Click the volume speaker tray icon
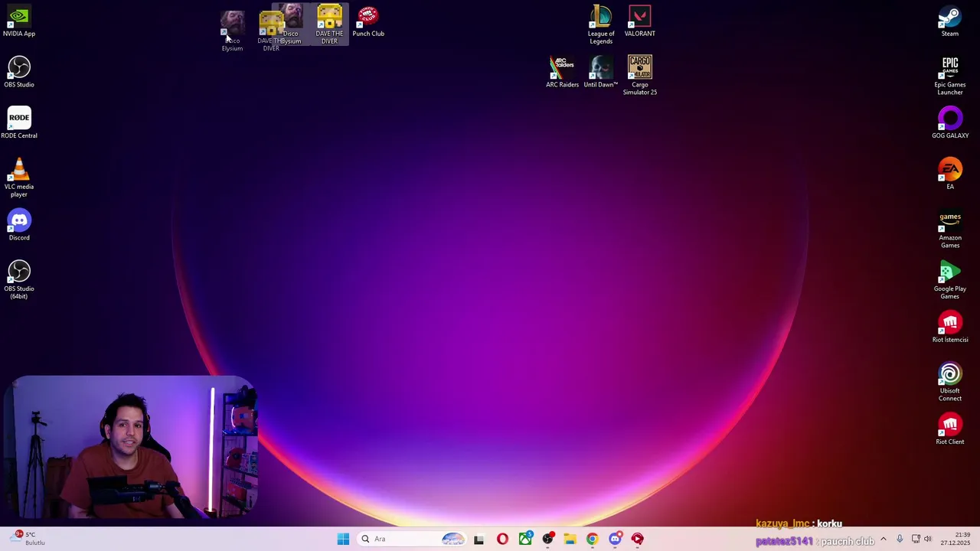 click(x=928, y=539)
